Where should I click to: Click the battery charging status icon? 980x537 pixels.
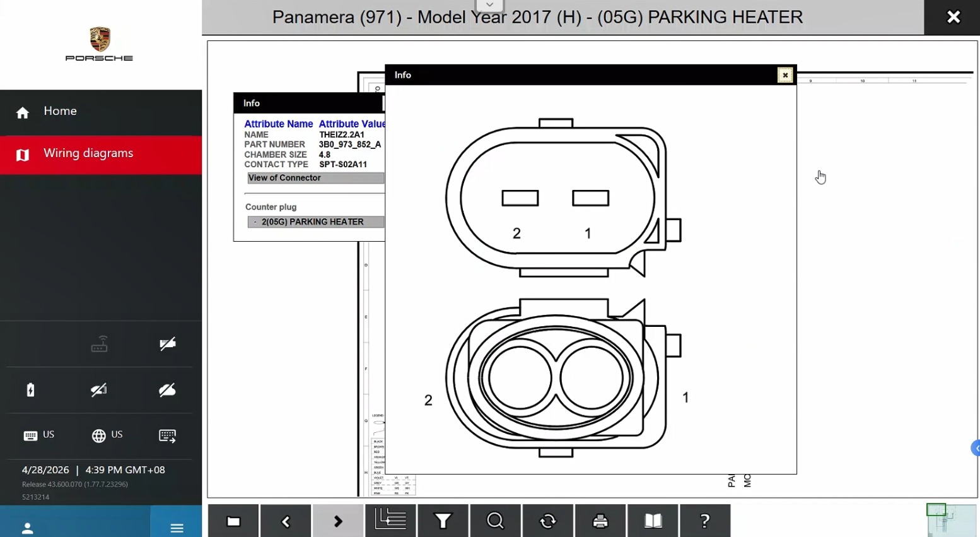pos(30,390)
